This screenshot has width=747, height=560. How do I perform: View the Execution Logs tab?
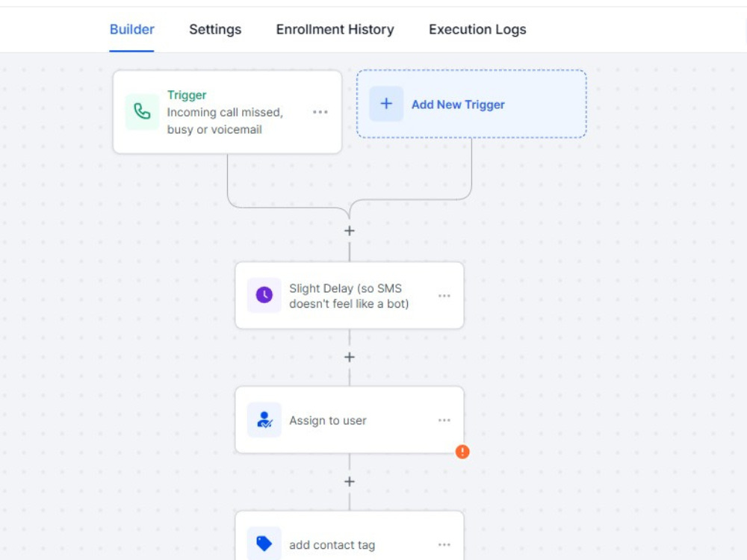[x=477, y=30]
